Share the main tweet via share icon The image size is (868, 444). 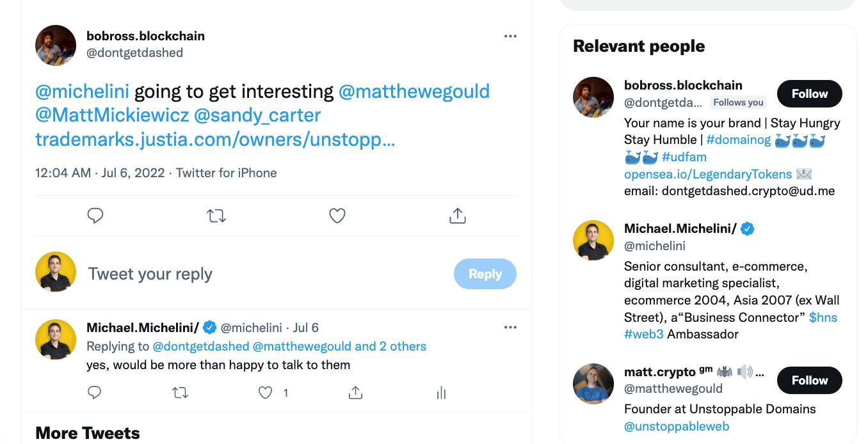pyautogui.click(x=458, y=216)
